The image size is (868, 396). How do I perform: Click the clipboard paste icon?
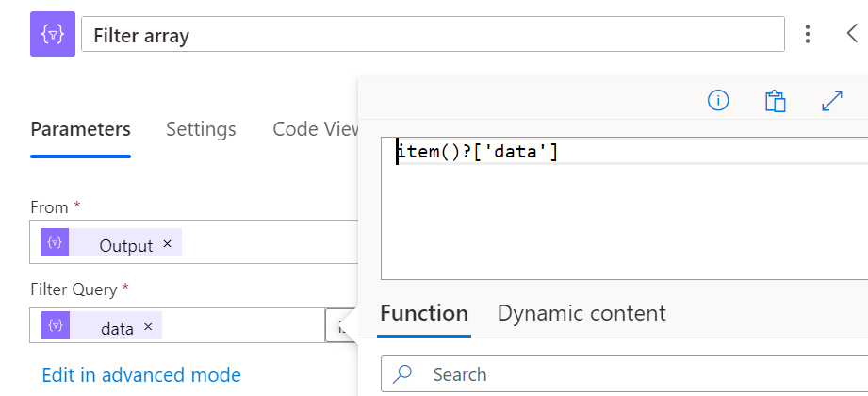coord(775,101)
